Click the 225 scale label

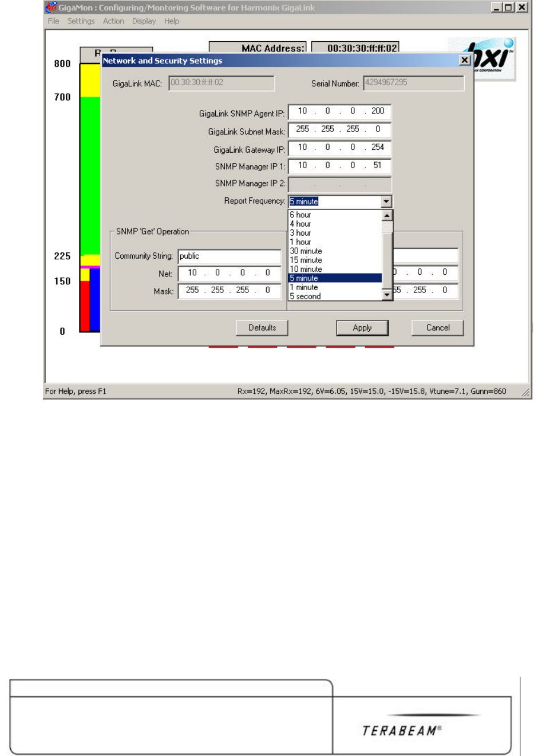tap(62, 256)
